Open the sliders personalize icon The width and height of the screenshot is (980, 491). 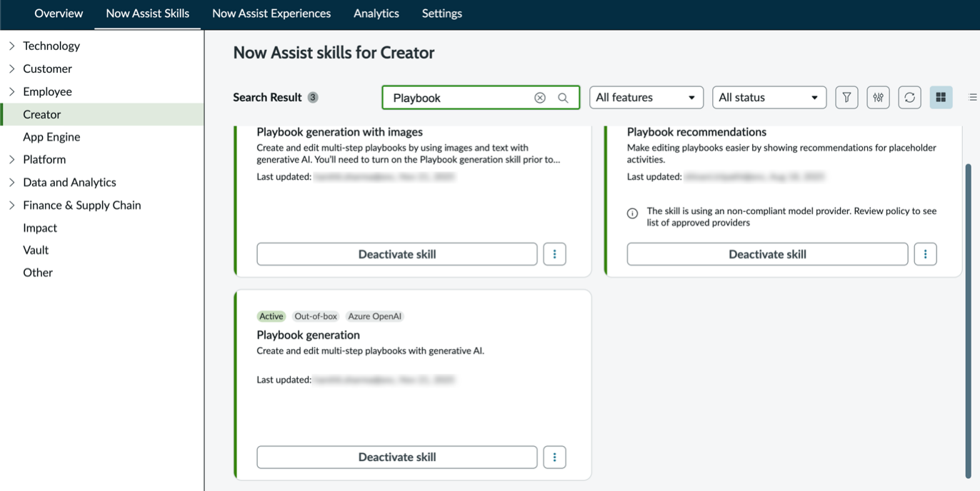click(878, 98)
